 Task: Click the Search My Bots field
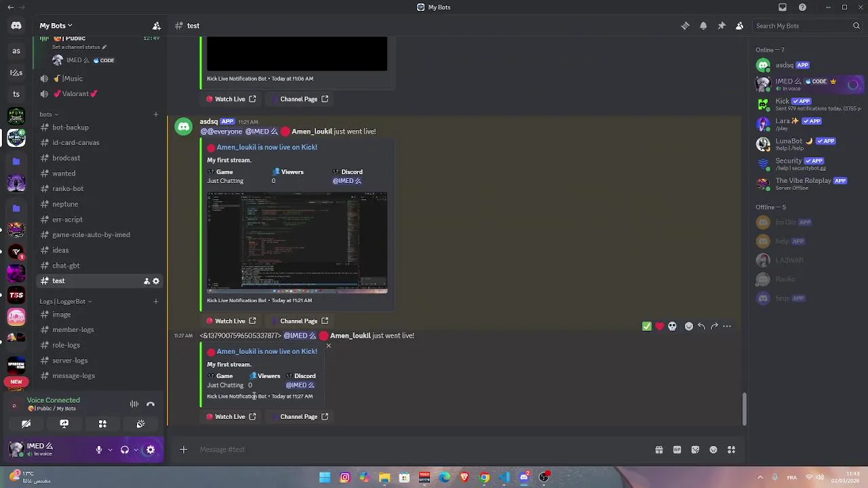tap(807, 26)
